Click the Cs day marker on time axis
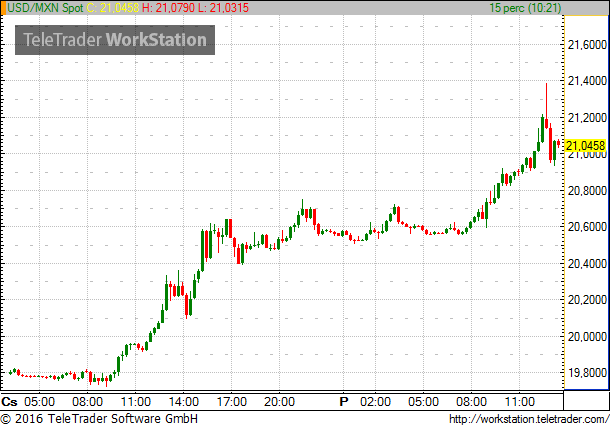Screen dimensions: 610x428 pos(9,402)
